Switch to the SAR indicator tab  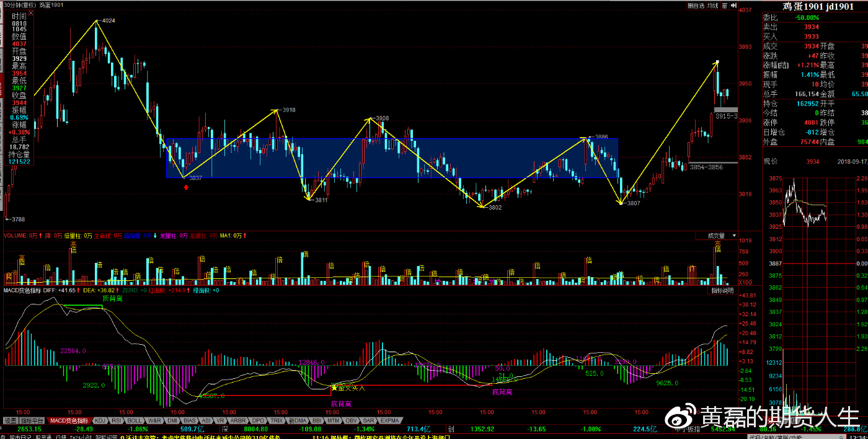[369, 420]
